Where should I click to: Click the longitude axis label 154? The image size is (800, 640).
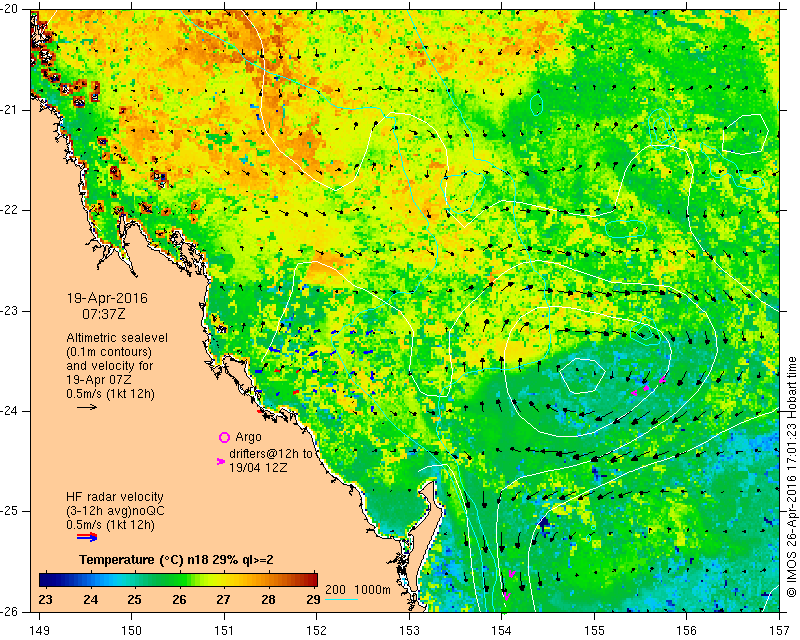[x=502, y=631]
